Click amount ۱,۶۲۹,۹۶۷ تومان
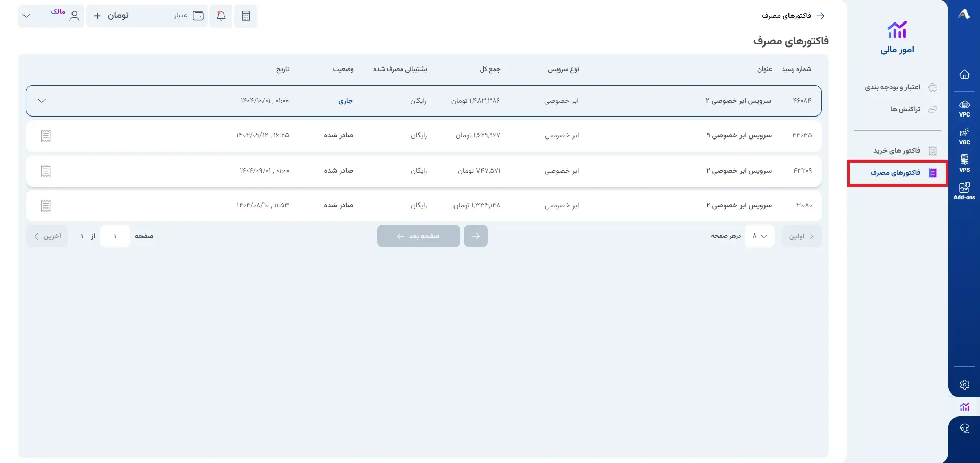980x463 pixels. (x=478, y=135)
